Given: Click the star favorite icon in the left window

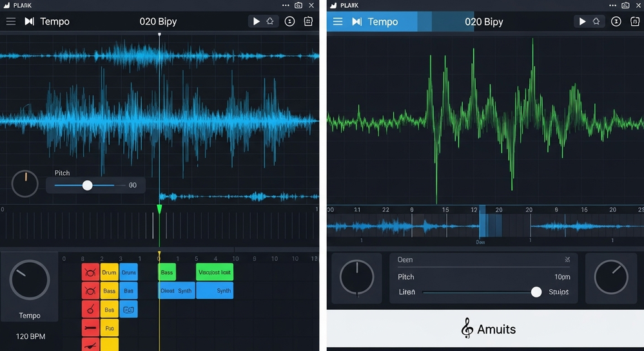Looking at the screenshot, I should pos(270,21).
